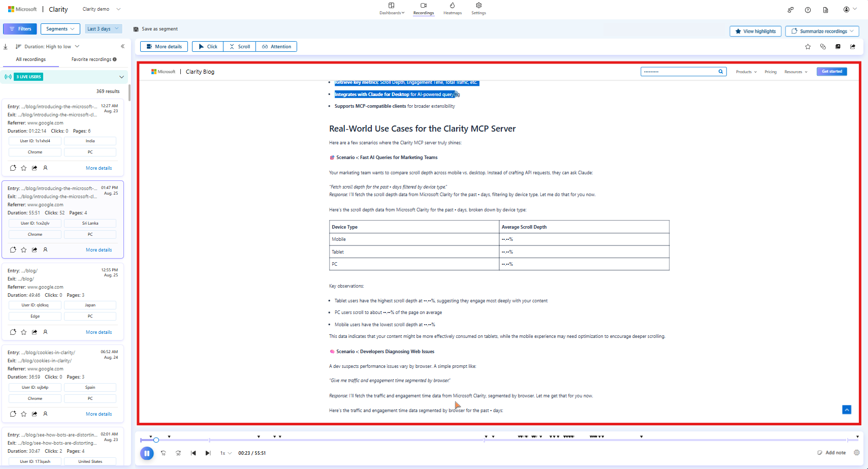Summarize the Sri Lanka recording with the AI icon
The image size is (868, 469).
[13, 249]
